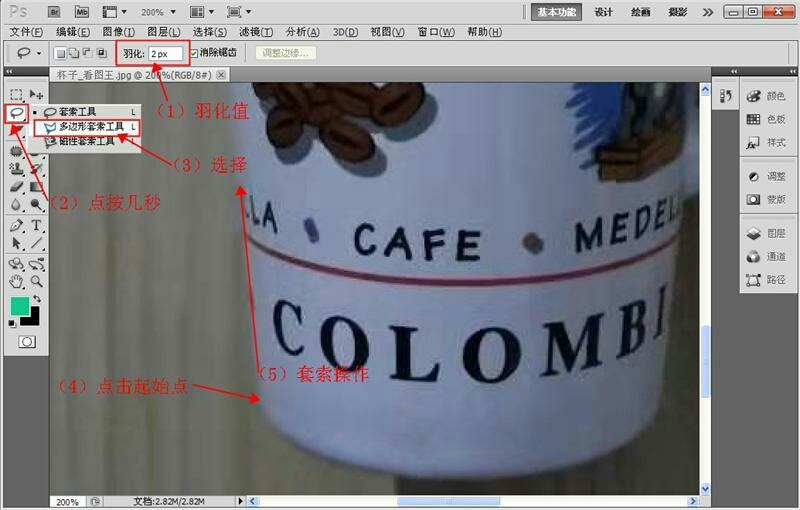Viewport: 800px width, 510px height.
Task: Open the 图像(I) menu
Action: click(119, 32)
